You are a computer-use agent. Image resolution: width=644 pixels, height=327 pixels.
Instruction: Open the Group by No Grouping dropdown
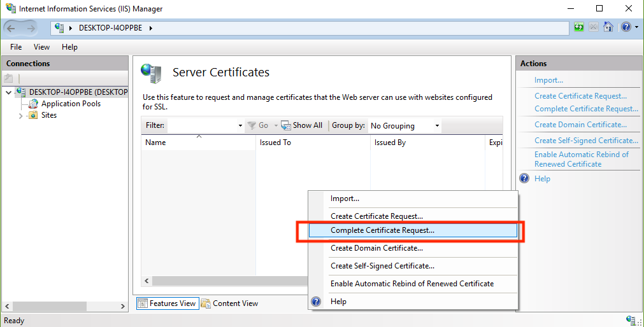pos(405,126)
